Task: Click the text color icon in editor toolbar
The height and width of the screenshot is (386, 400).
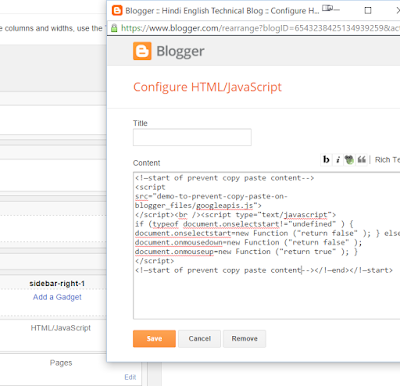Action: 349,160
